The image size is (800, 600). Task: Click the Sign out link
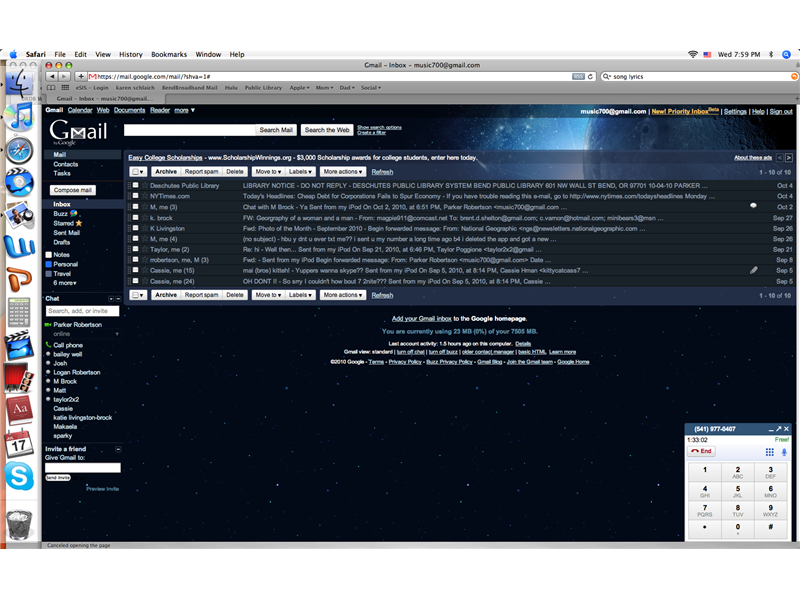tap(781, 111)
